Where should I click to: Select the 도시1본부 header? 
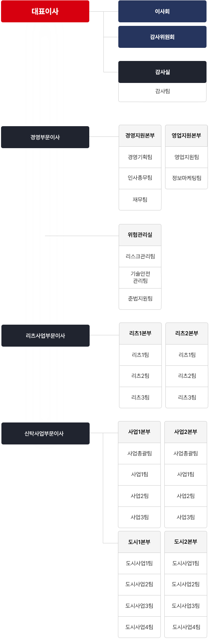[139, 542]
